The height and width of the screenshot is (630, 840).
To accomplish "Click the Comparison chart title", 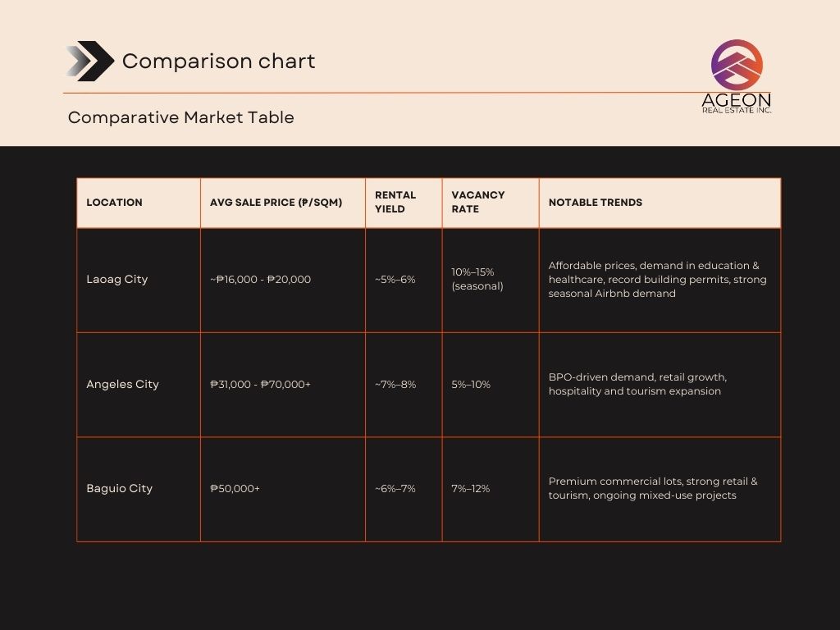I will click(218, 62).
